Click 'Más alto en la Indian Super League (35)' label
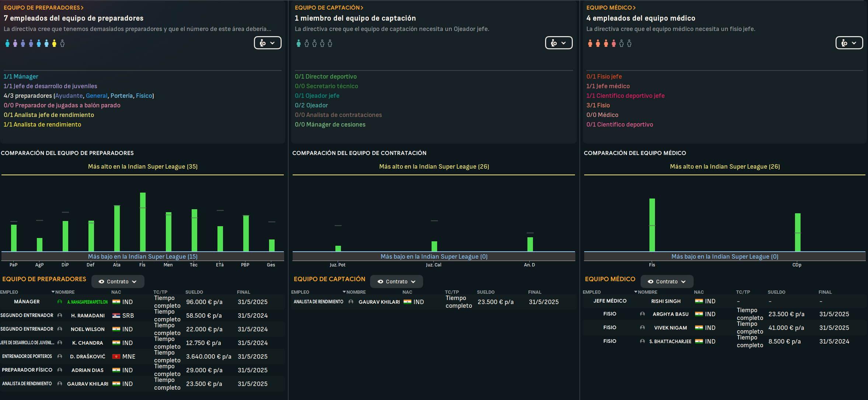The width and height of the screenshot is (868, 400). (143, 166)
